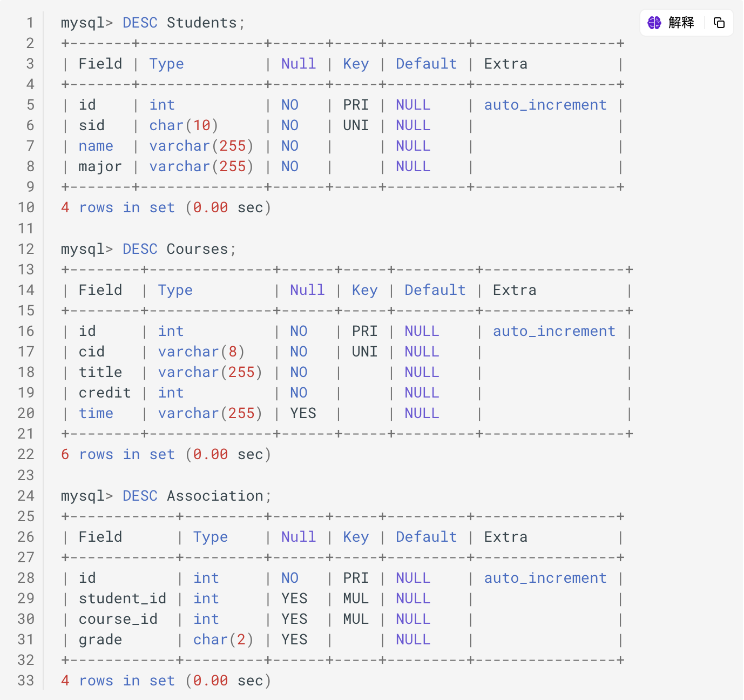Click char(10) type in sid row
Screen dimensions: 744x700
[x=184, y=125]
